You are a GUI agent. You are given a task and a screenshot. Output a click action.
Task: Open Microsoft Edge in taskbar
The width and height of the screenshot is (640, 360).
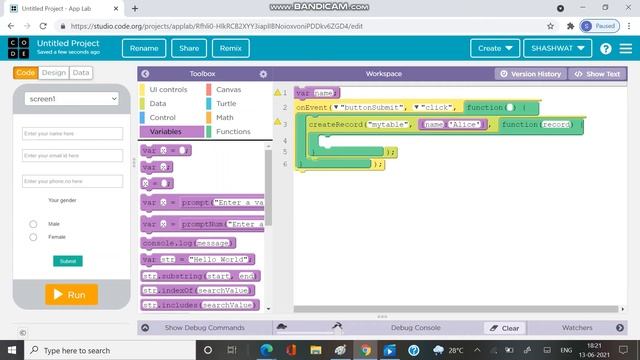coord(267,350)
